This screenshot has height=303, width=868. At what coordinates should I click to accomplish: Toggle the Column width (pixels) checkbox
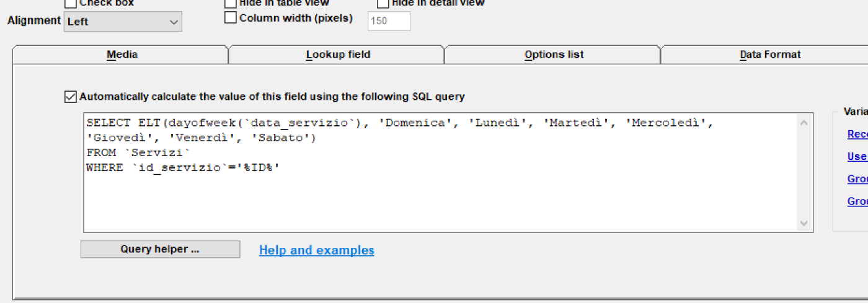[x=231, y=18]
